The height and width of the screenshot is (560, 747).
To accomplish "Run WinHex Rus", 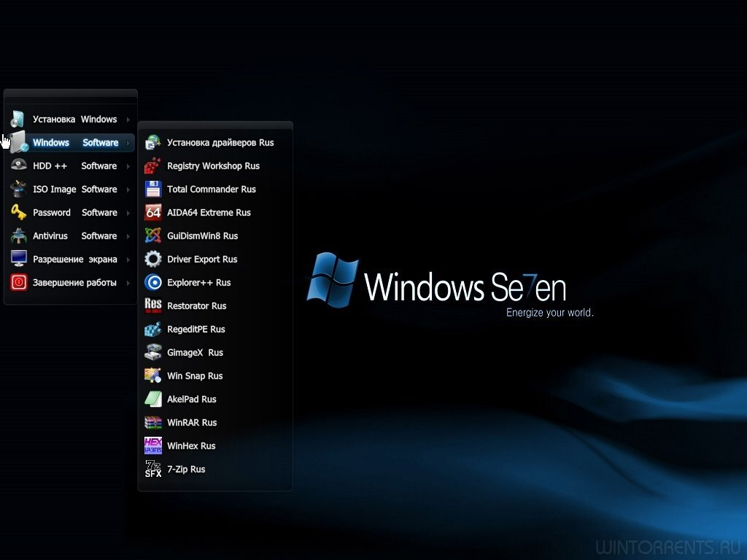I will (215, 446).
